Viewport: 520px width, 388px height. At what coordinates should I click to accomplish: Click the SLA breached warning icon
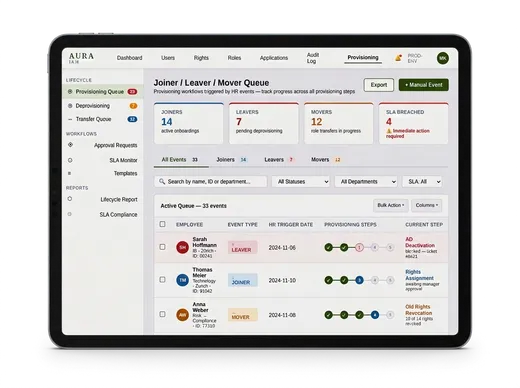click(x=389, y=131)
